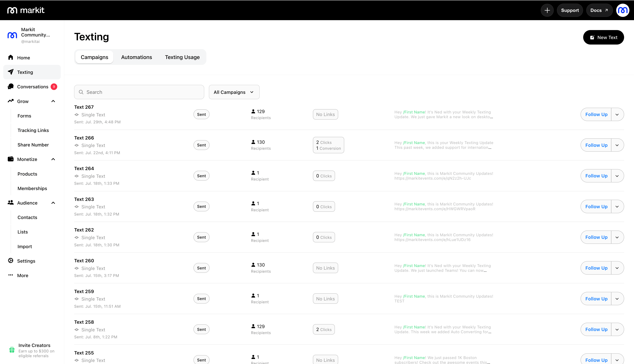Open the Text 264 campaign title

[84, 168]
